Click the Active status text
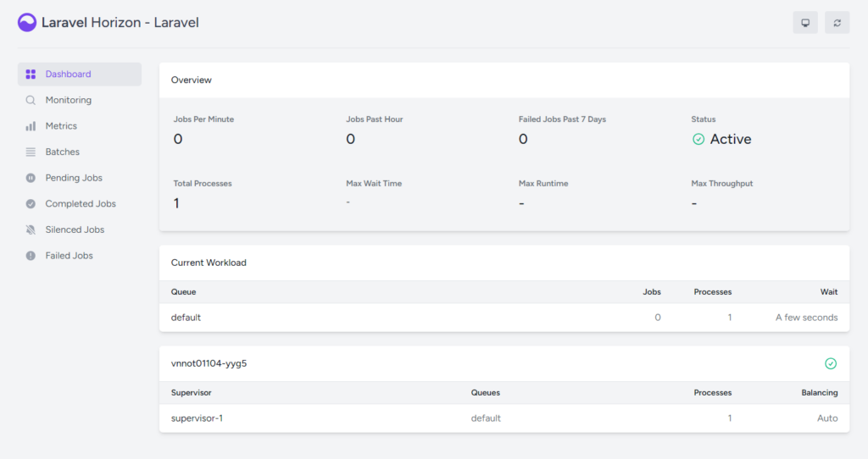868x459 pixels. [731, 140]
